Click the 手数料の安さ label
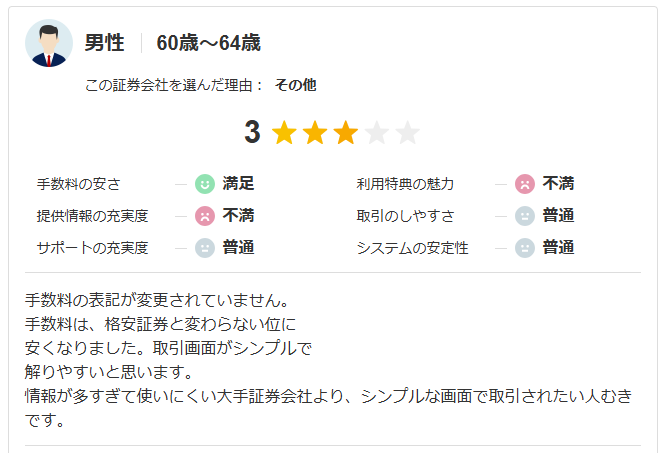The image size is (668, 453). pyautogui.click(x=78, y=184)
